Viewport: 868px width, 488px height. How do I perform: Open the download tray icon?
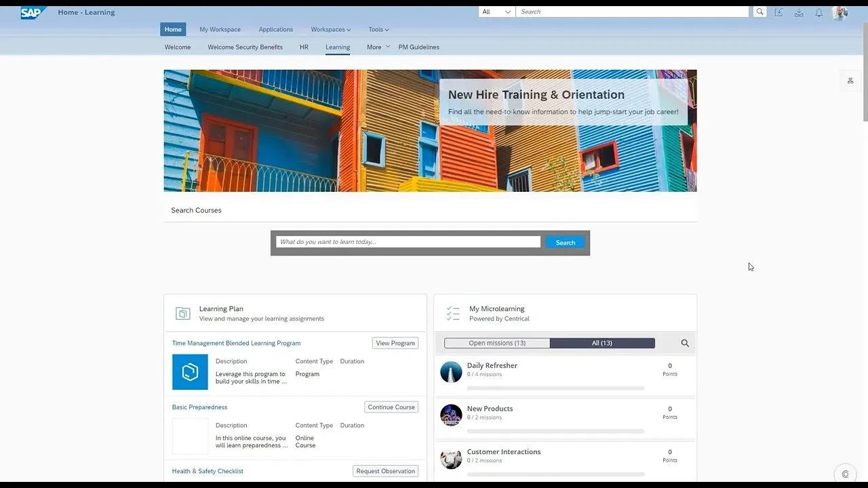pos(799,12)
